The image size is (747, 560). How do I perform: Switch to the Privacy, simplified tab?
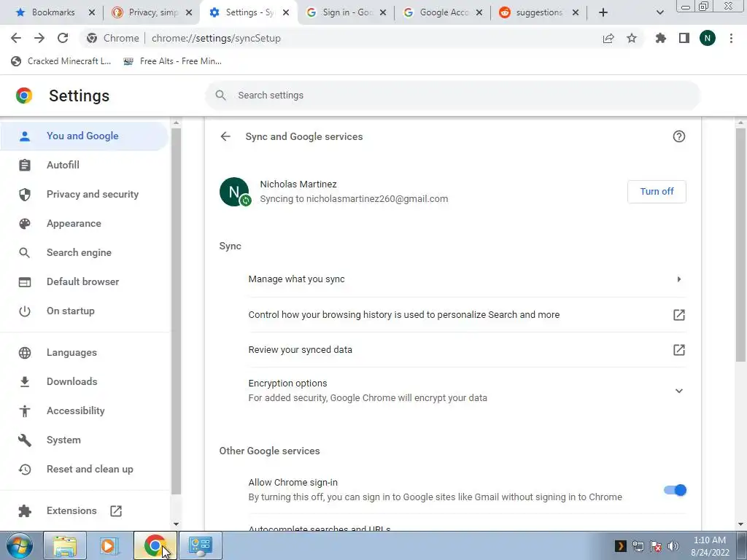[152, 13]
